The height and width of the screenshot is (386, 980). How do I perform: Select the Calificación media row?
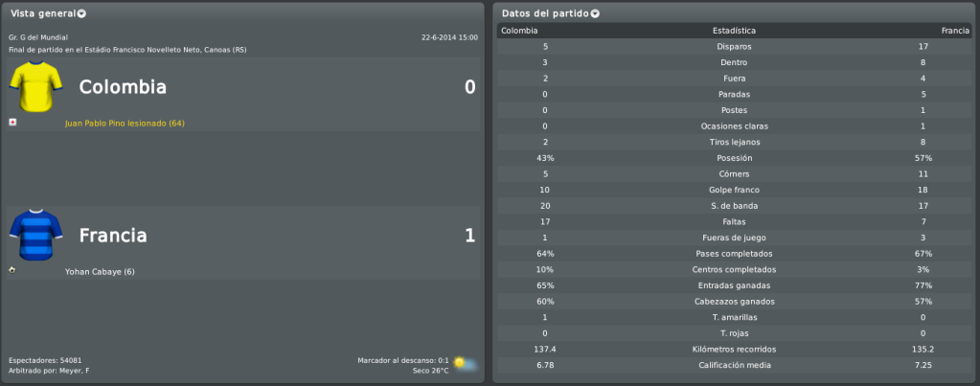point(735,365)
